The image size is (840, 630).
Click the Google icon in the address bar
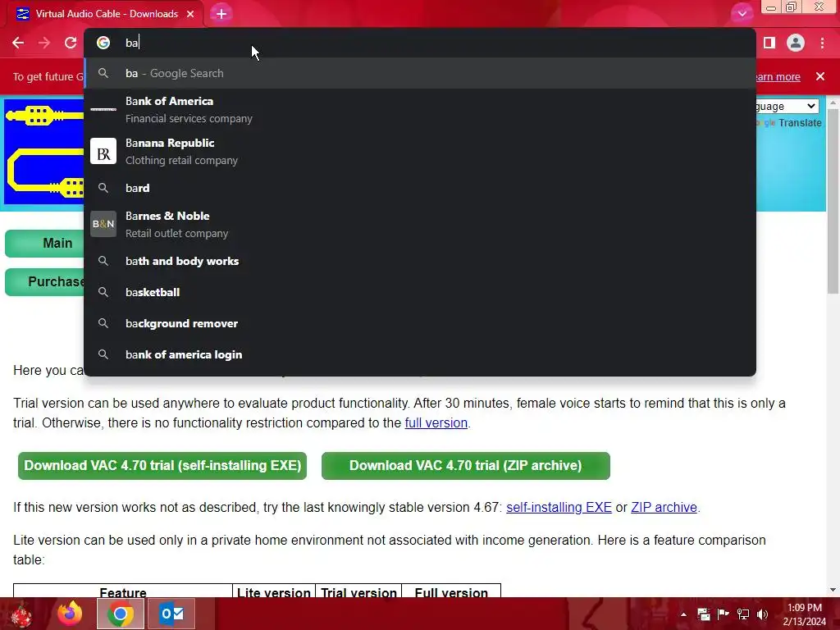pyautogui.click(x=103, y=43)
